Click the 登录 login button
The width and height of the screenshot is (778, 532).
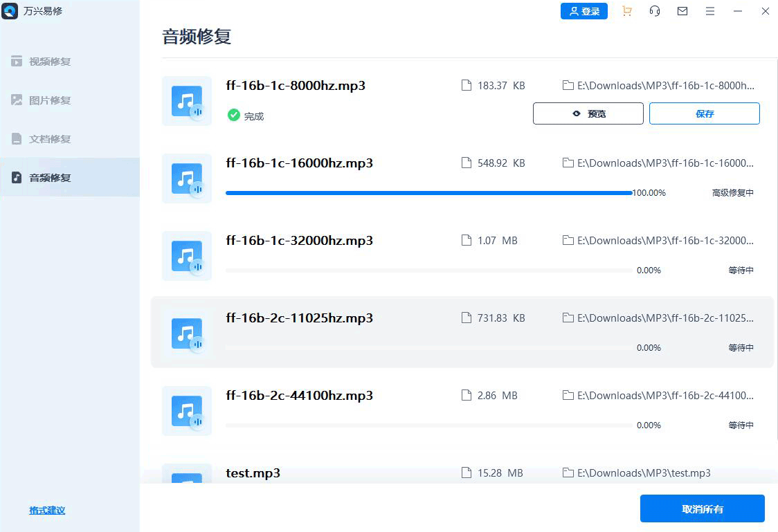[584, 11]
